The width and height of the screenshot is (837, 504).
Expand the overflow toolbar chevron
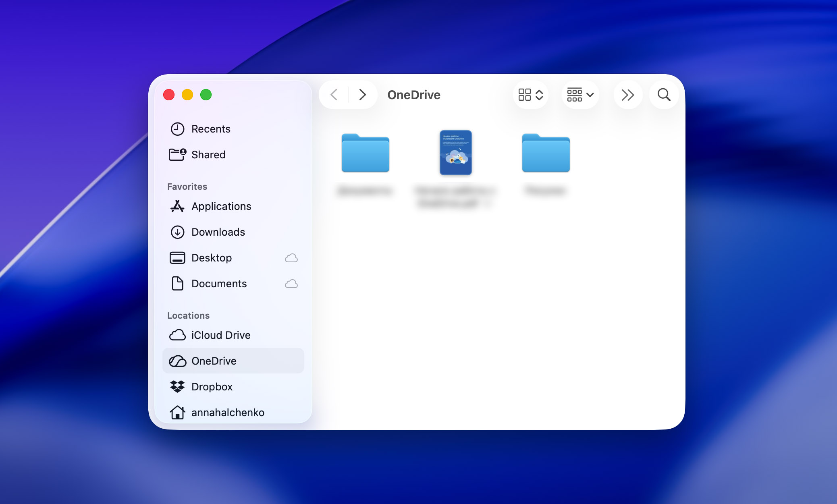pos(628,95)
